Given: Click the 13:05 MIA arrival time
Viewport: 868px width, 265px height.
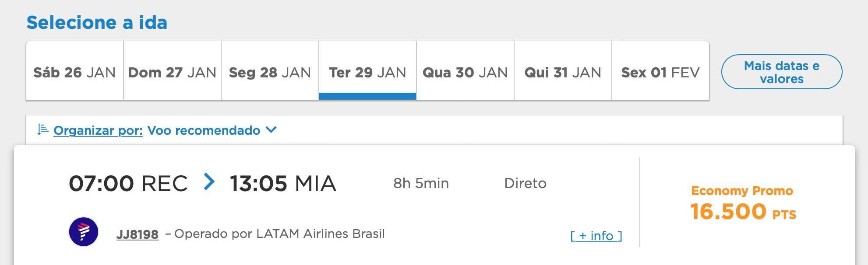Looking at the screenshot, I should tap(283, 183).
